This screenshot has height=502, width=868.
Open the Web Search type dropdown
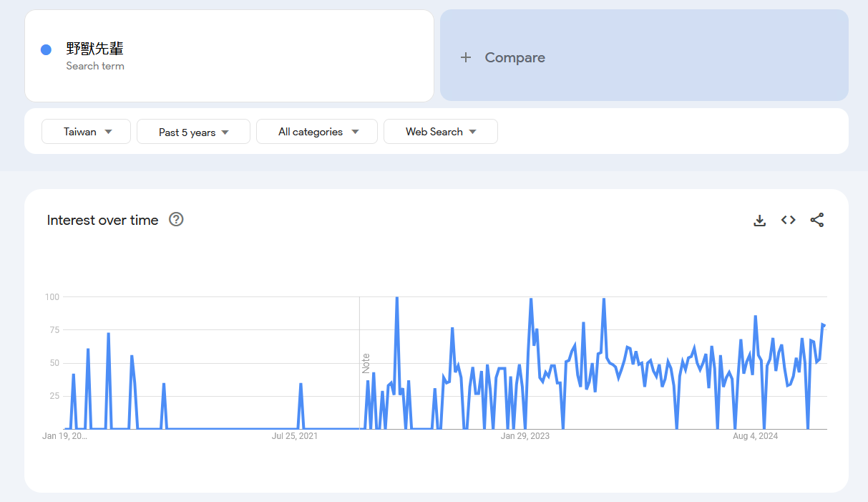pyautogui.click(x=440, y=132)
